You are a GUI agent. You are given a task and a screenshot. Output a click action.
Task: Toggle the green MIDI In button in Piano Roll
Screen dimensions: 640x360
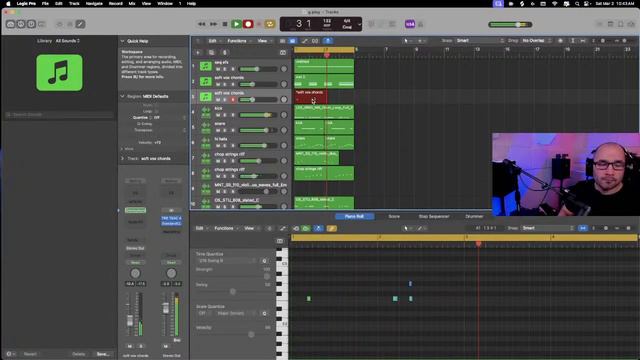pyautogui.click(x=306, y=228)
